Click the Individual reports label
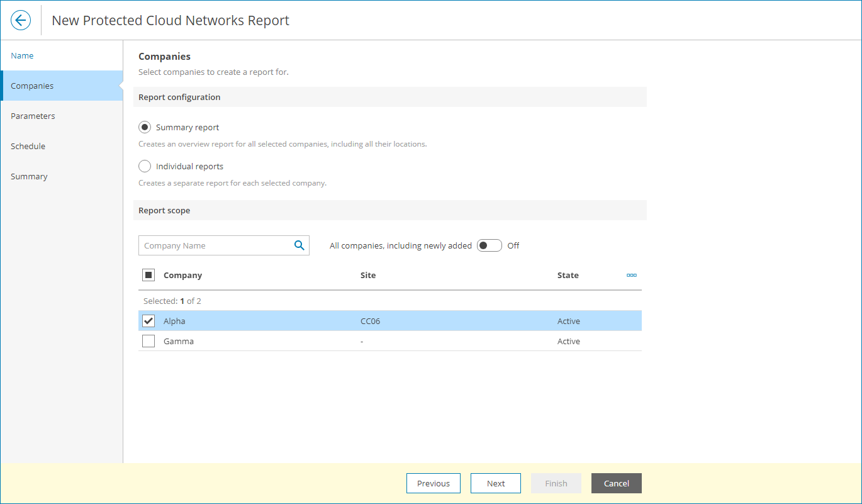862x504 pixels. tap(189, 166)
